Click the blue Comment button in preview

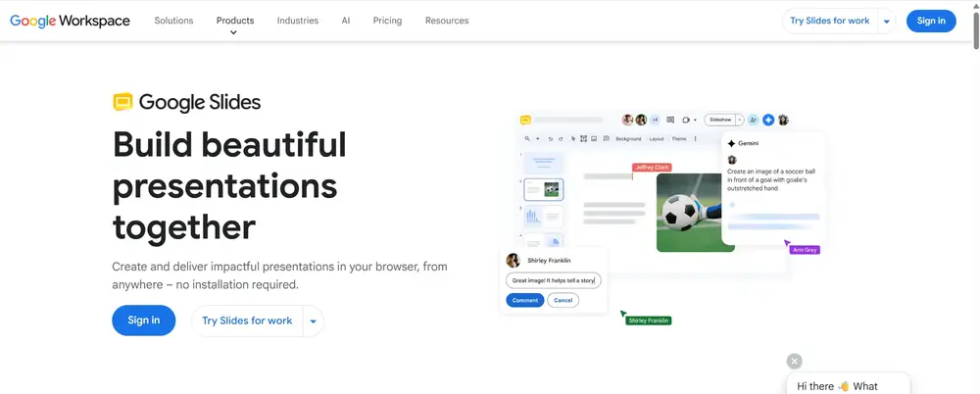[x=525, y=300]
